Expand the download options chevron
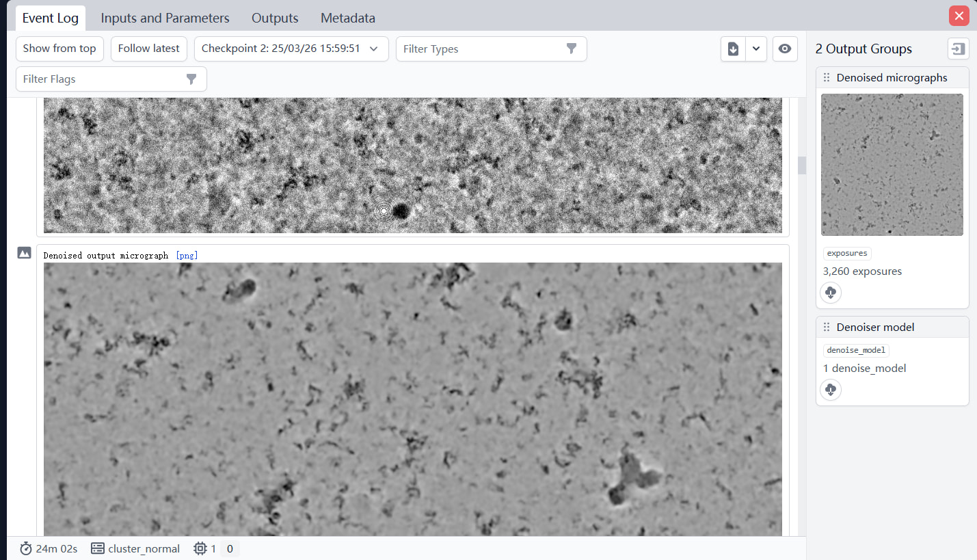The width and height of the screenshot is (977, 560). coord(755,49)
